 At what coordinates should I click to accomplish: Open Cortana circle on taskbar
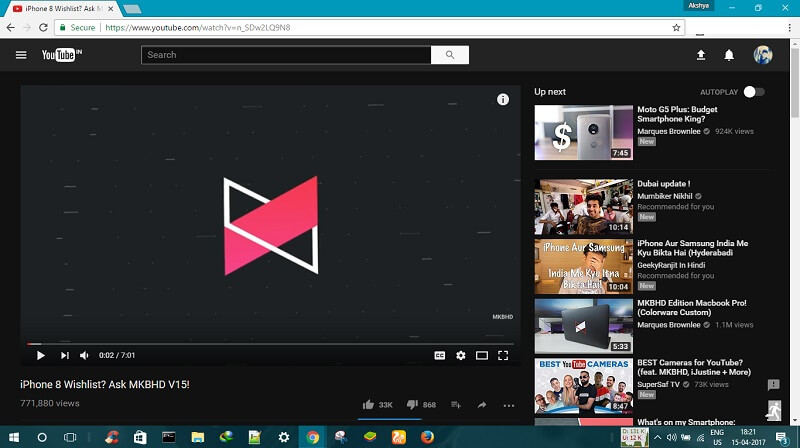click(42, 437)
